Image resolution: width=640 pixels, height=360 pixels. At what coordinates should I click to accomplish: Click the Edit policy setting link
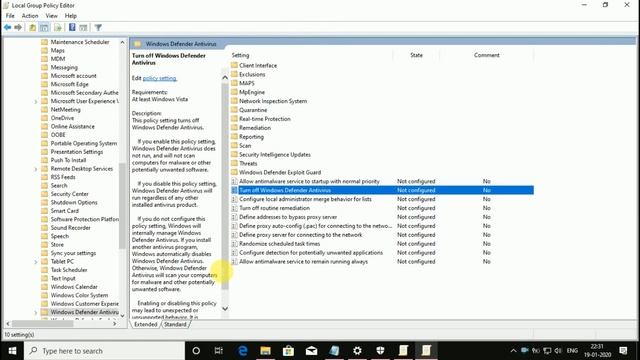tap(160, 78)
